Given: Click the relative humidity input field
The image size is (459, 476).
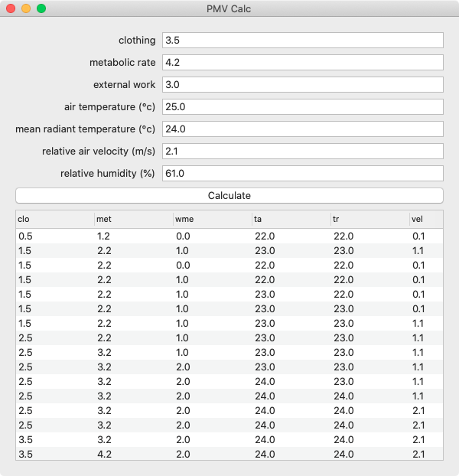Looking at the screenshot, I should point(303,174).
